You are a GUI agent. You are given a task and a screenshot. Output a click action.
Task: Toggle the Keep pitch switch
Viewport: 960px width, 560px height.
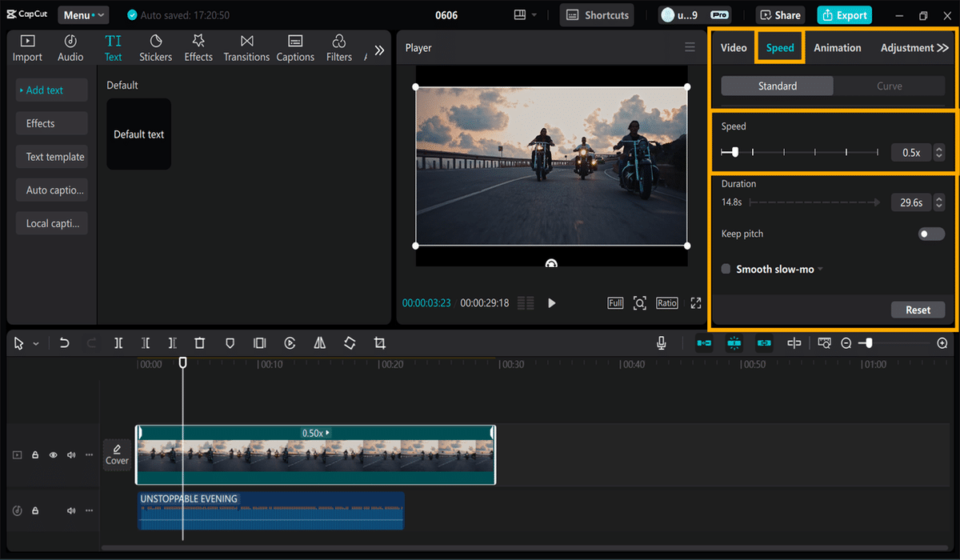coord(931,234)
